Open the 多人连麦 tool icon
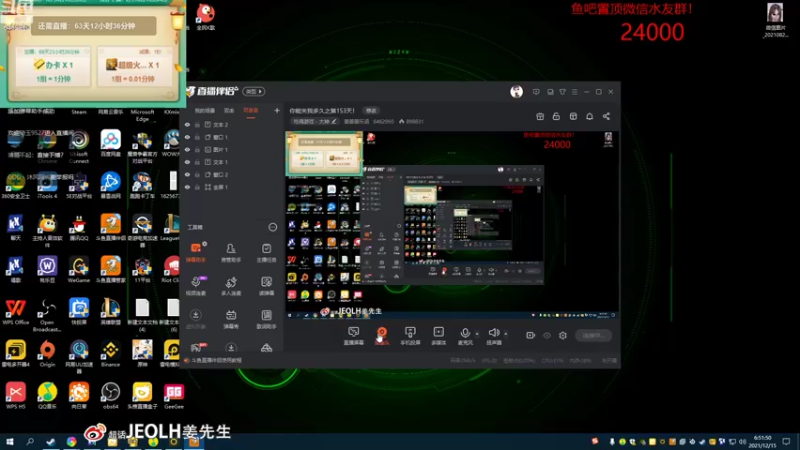 point(231,286)
